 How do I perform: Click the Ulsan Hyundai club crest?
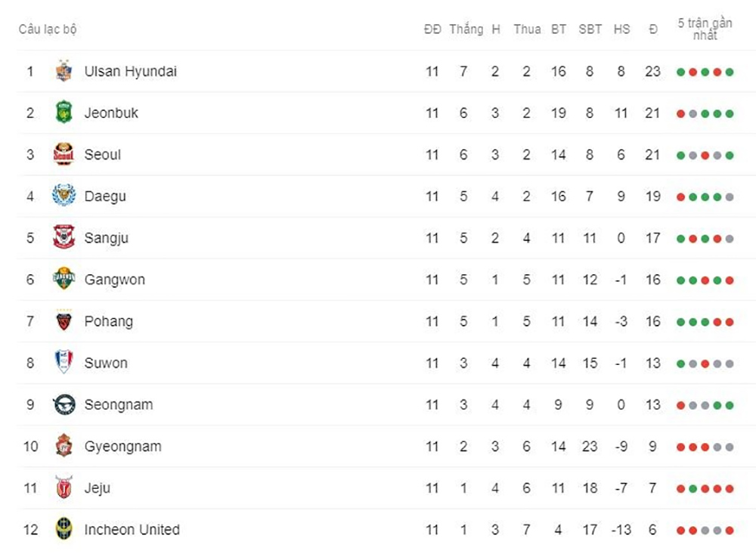(64, 71)
